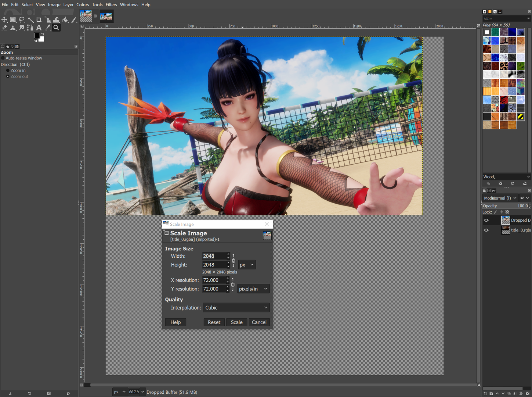Select the Paintbrush tool
Viewport: 532px width, 397px height.
74,19
